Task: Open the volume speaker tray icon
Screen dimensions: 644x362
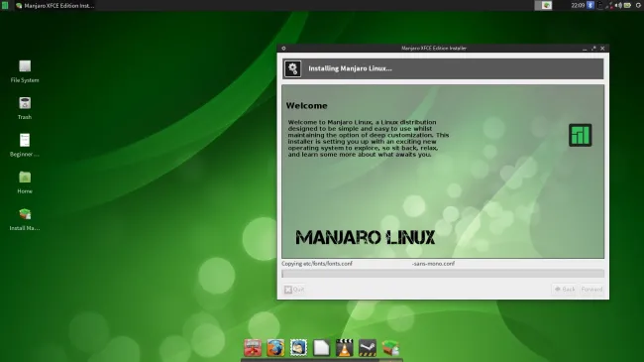Action: tap(618, 5)
